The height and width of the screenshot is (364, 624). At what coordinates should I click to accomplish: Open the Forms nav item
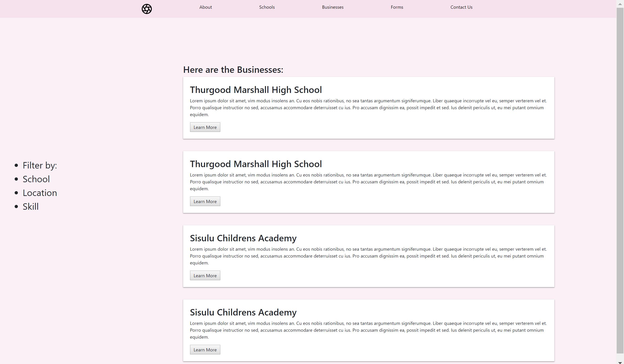(397, 7)
